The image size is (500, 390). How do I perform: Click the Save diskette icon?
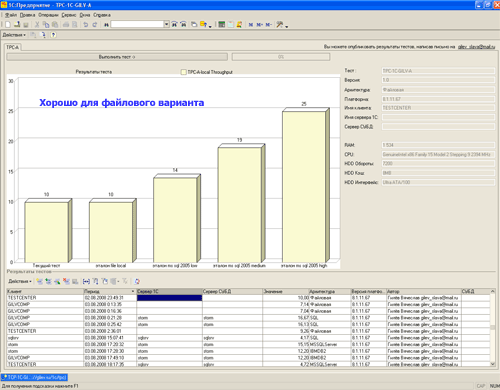(26, 24)
